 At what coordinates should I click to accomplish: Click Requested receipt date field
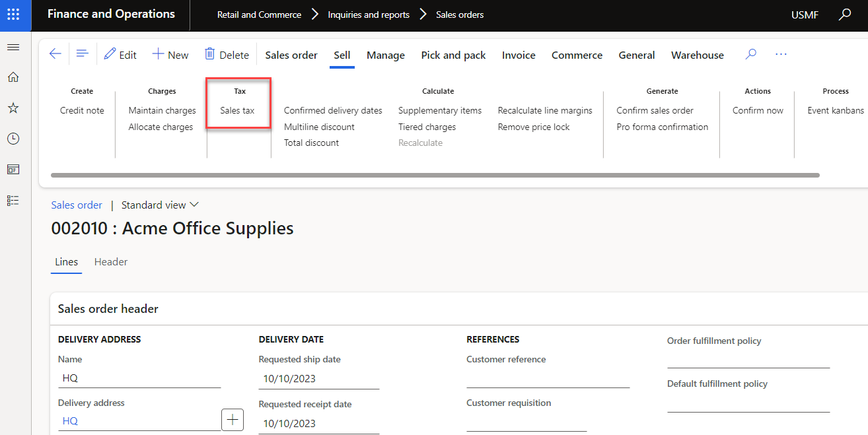[319, 423]
